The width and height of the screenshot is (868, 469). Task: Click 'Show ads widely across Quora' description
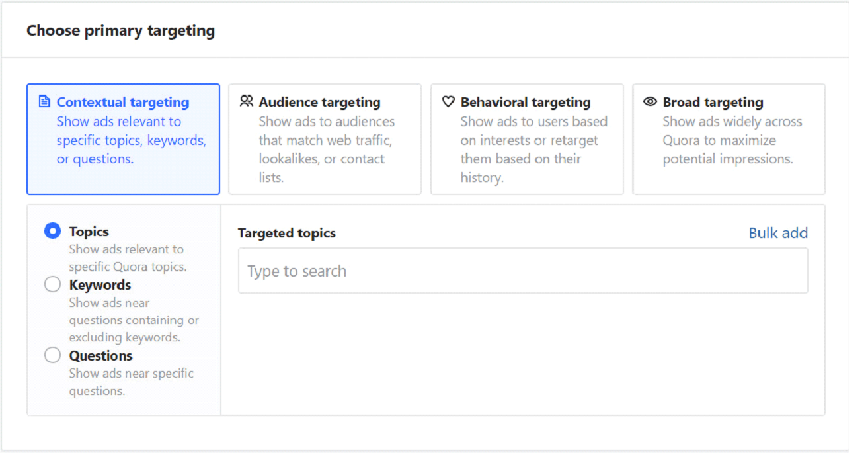pyautogui.click(x=732, y=140)
